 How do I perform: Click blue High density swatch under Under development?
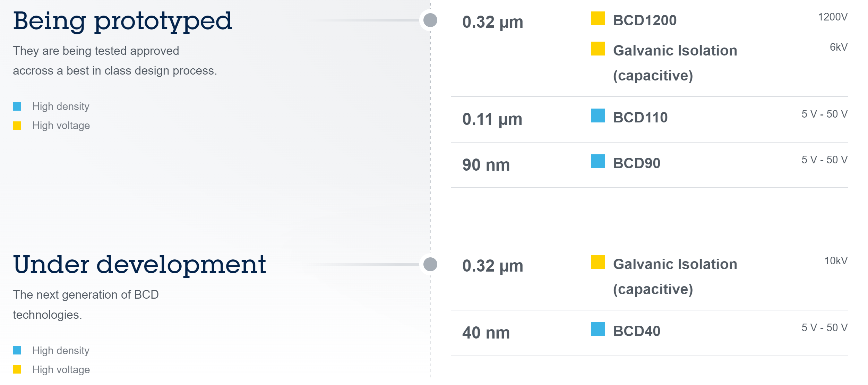click(17, 351)
